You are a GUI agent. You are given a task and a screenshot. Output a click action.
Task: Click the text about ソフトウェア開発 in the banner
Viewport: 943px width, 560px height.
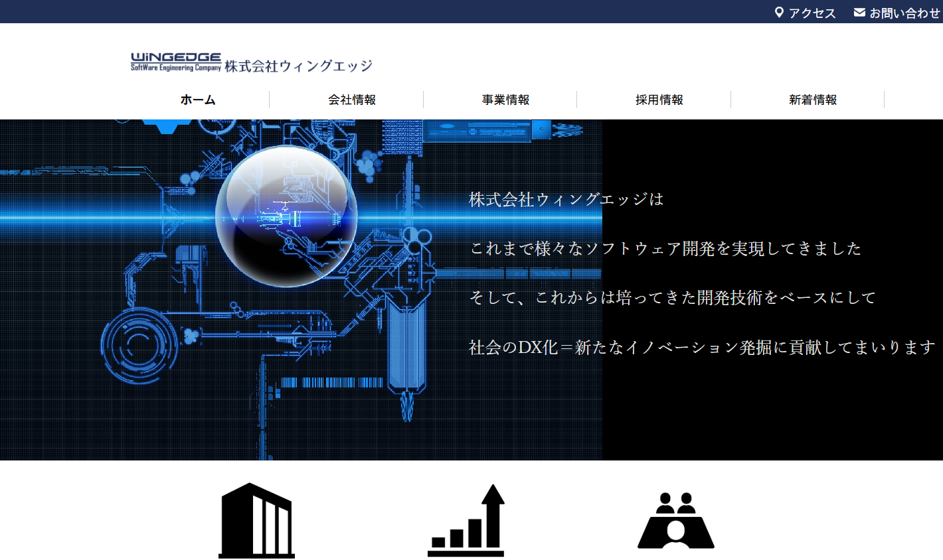point(665,248)
